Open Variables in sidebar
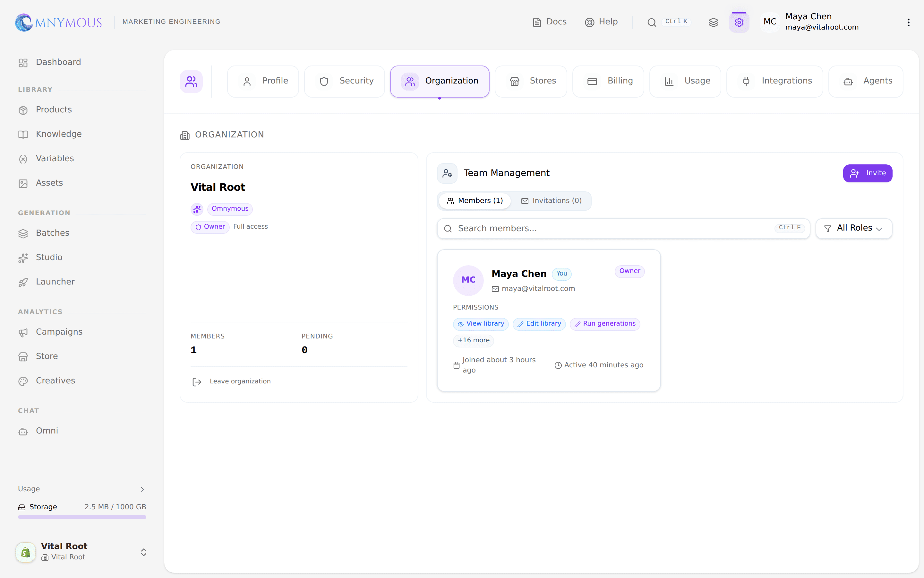This screenshot has height=578, width=924. tap(82, 159)
